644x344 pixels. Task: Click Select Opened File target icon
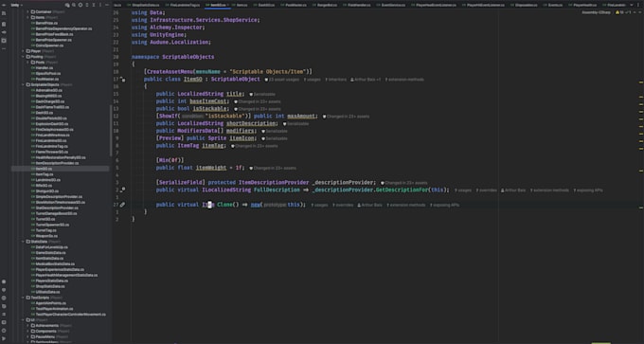click(x=80, y=5)
